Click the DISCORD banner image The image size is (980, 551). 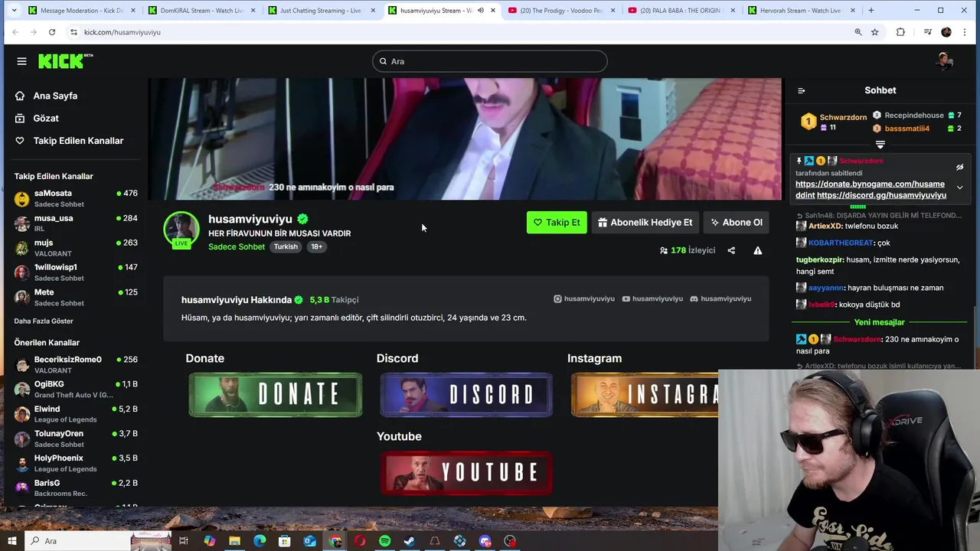(x=466, y=395)
